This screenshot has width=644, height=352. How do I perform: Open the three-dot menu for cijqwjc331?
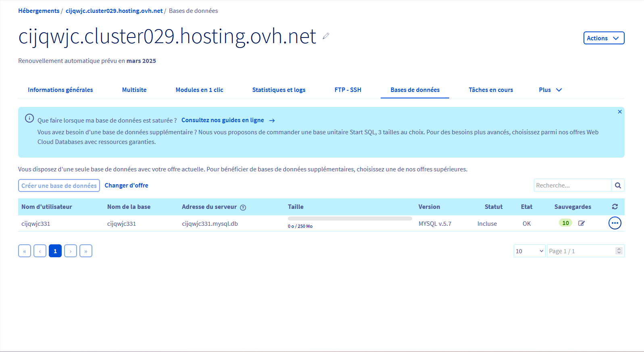[x=615, y=223]
